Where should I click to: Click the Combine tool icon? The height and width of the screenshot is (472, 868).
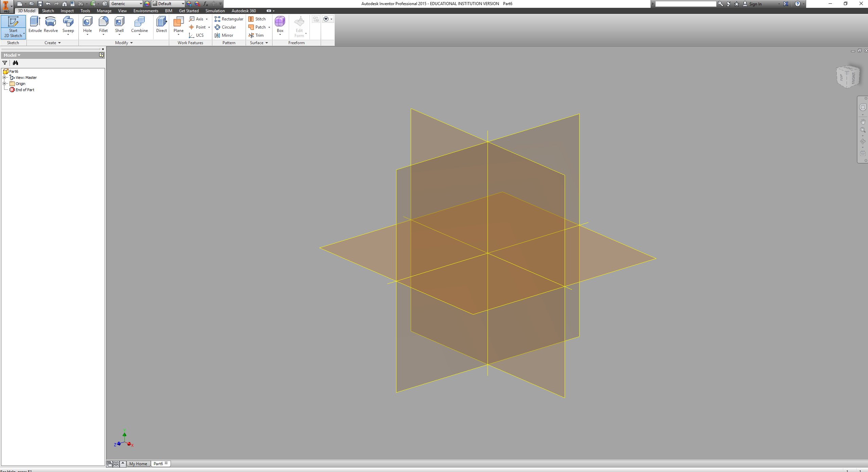139,22
